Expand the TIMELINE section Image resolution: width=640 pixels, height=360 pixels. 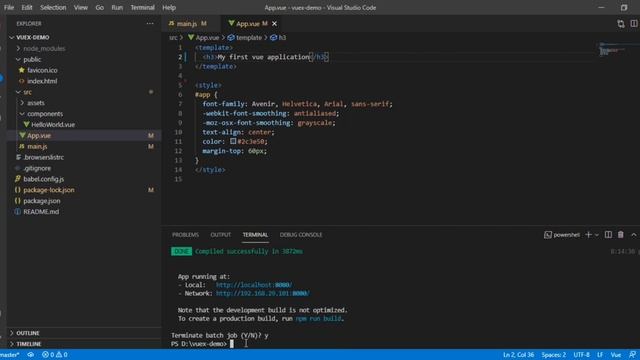29,344
